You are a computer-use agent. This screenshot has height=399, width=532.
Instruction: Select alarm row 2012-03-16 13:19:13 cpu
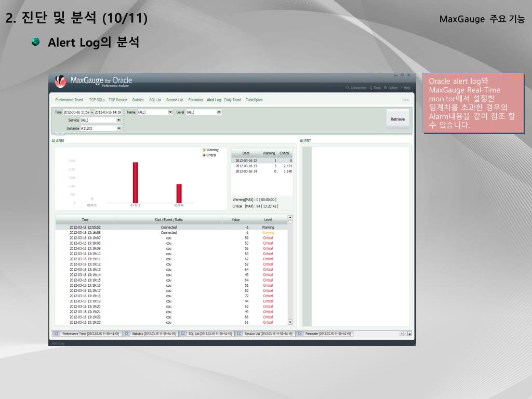coord(171,270)
